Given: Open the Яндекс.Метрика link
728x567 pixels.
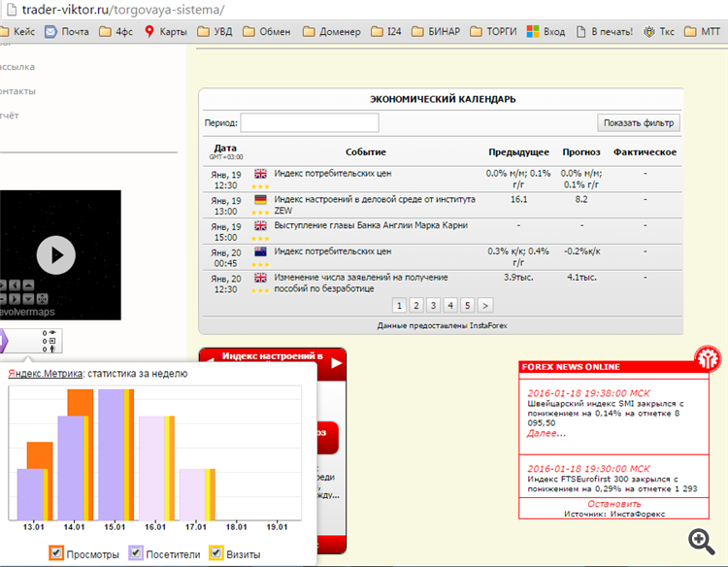Looking at the screenshot, I should pyautogui.click(x=46, y=374).
